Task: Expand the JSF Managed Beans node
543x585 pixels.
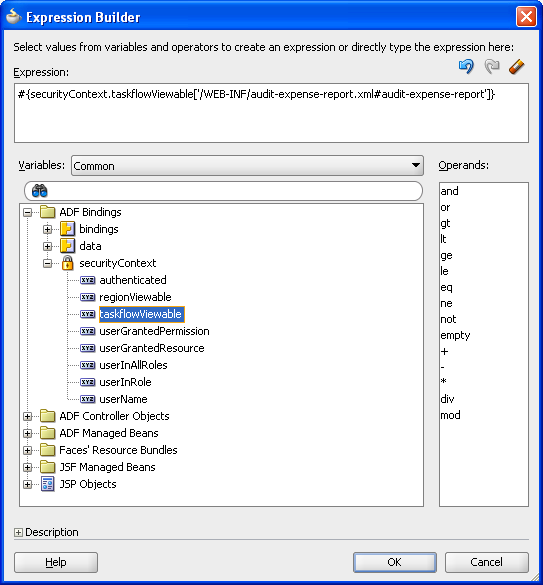Action: 27,467
